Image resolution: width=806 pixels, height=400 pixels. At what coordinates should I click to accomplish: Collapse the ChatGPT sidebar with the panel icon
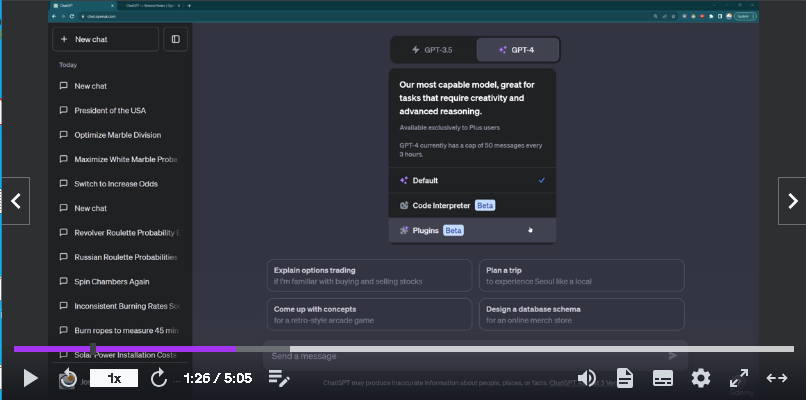[x=176, y=39]
